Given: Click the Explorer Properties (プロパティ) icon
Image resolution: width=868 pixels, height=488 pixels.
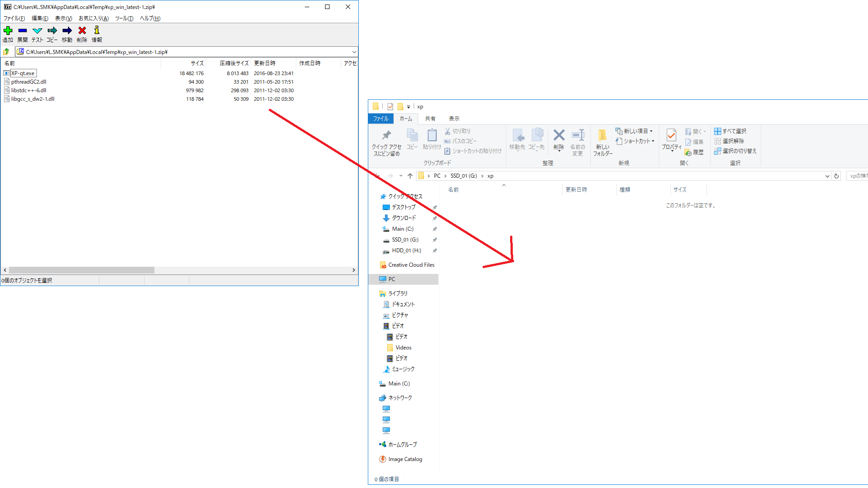Looking at the screenshot, I should point(671,135).
